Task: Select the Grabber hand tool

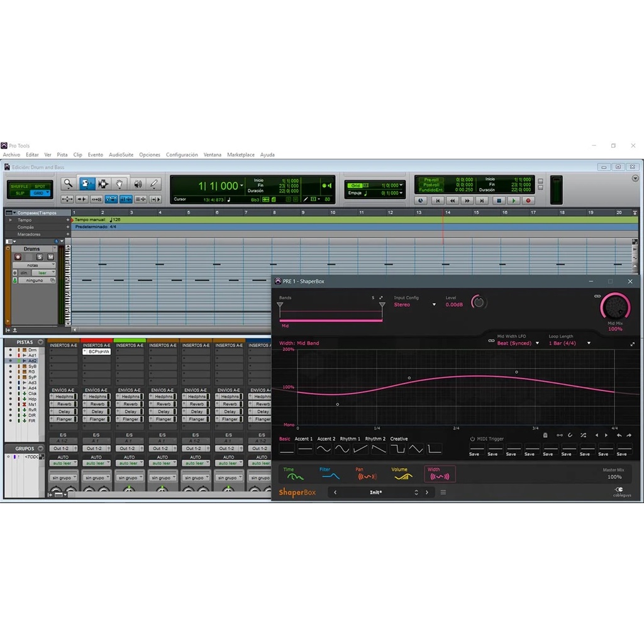Action: pos(119,184)
